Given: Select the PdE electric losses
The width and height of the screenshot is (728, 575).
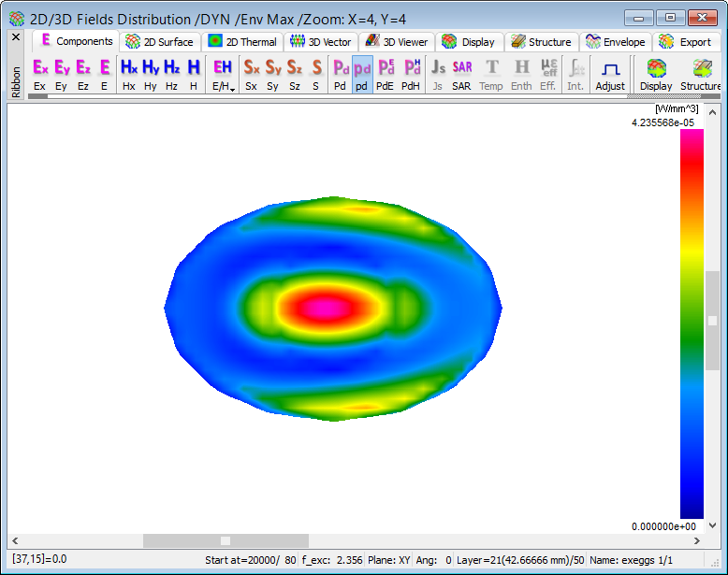Looking at the screenshot, I should pyautogui.click(x=386, y=74).
